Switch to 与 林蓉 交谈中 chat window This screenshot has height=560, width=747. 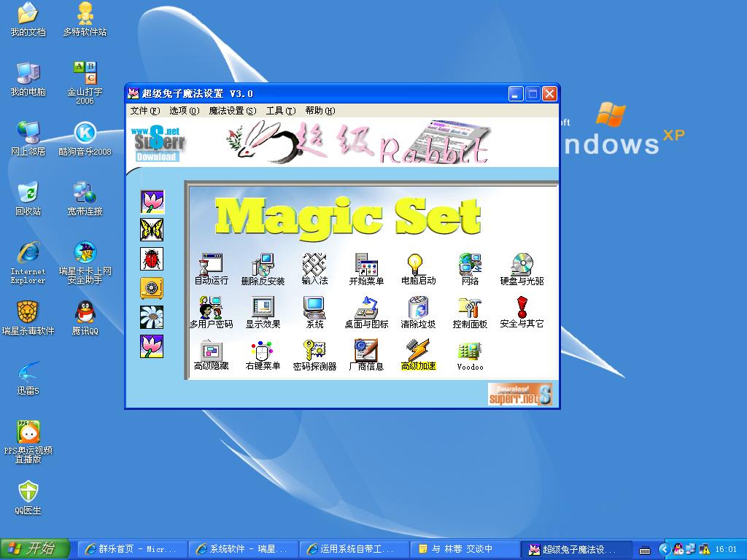click(x=465, y=549)
